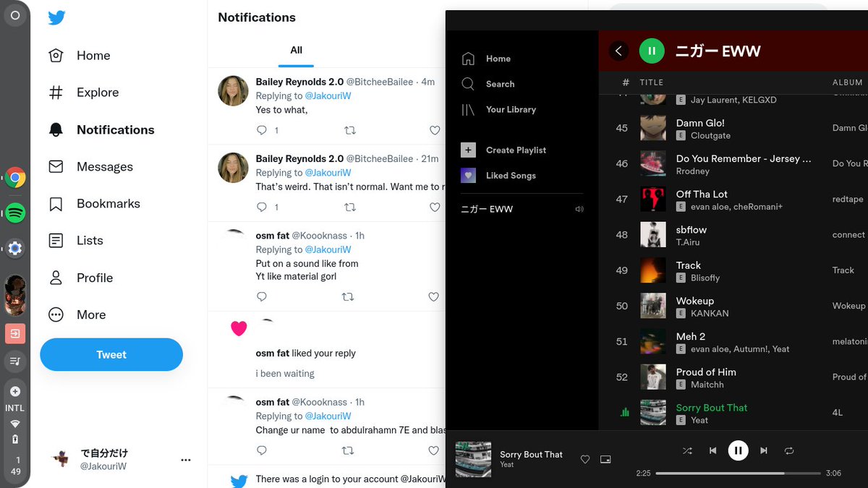Skip to previous track
Screen dimensions: 868x488
pos(712,450)
